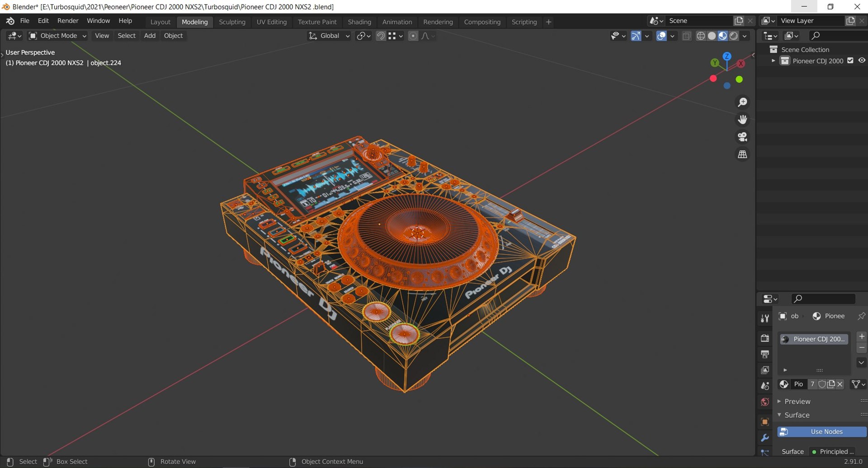The width and height of the screenshot is (868, 468).
Task: Toggle fake user shield icon for material
Action: [822, 384]
